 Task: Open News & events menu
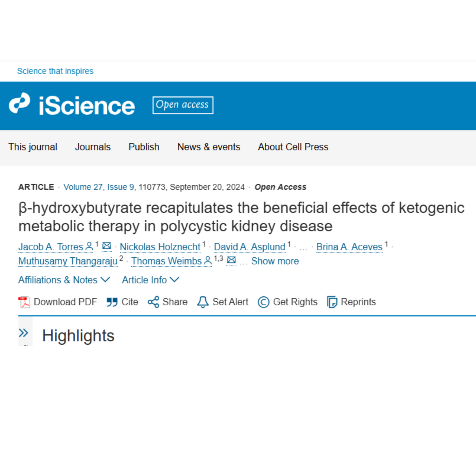pos(208,147)
